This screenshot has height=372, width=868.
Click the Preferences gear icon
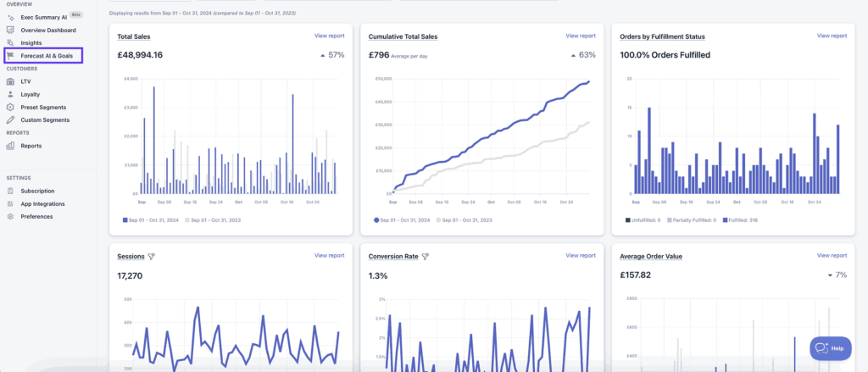click(10, 216)
